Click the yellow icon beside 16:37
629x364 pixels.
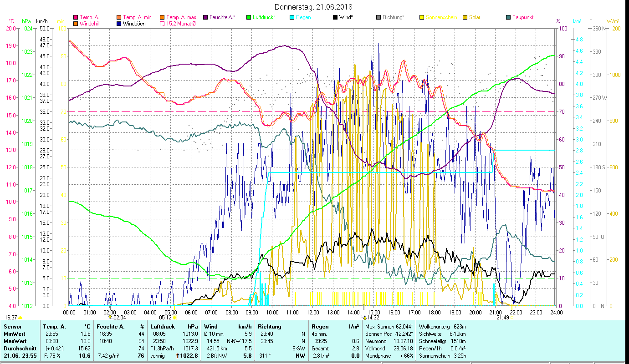tap(20, 318)
